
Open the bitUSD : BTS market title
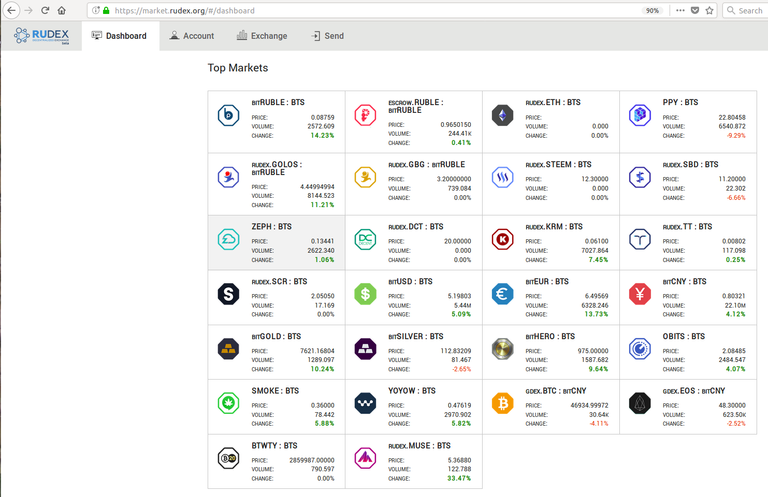point(410,282)
